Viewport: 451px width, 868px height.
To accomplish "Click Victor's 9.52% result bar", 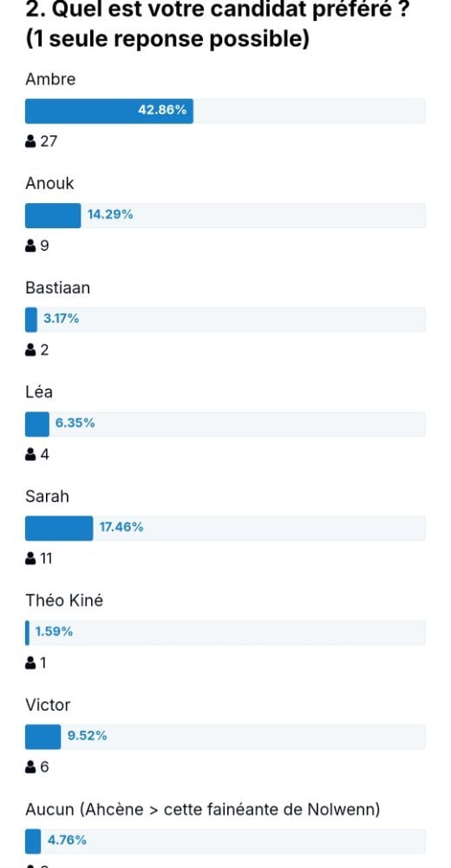I will point(225,737).
